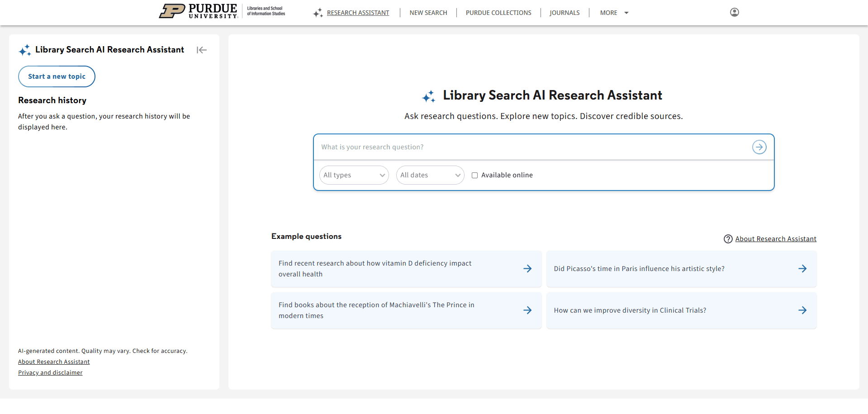Submit the research question with arrow button
Screen dimensions: 868x414
(x=759, y=147)
